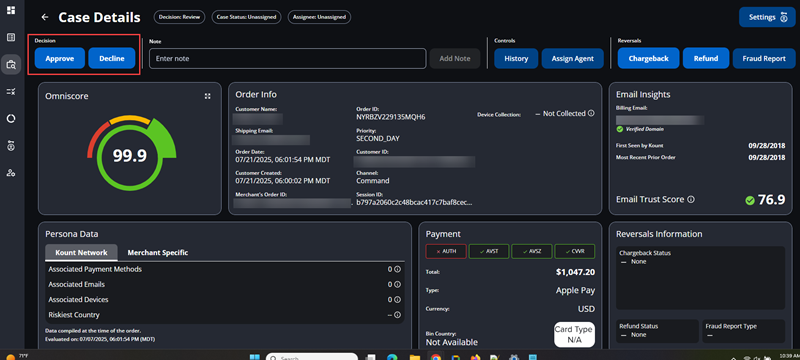Screen dimensions: 800x360
Task: Click the AVST passed badge
Action: [488, 251]
